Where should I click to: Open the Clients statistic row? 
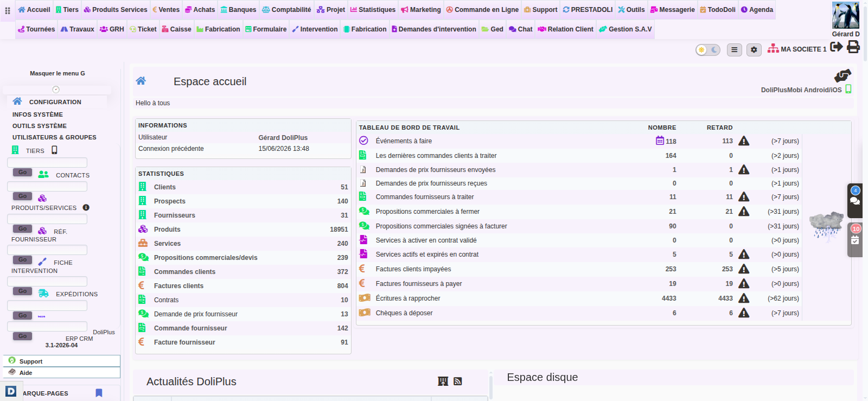[x=243, y=187]
